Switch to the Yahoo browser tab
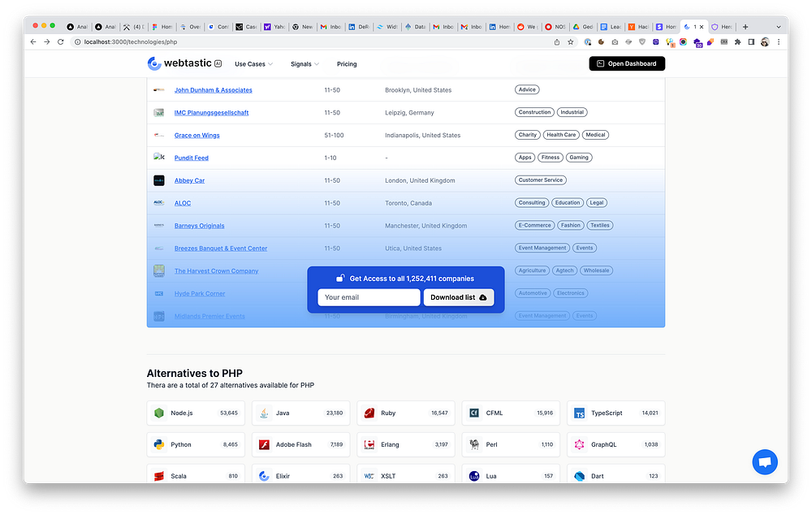The image size is (812, 515). [274, 27]
